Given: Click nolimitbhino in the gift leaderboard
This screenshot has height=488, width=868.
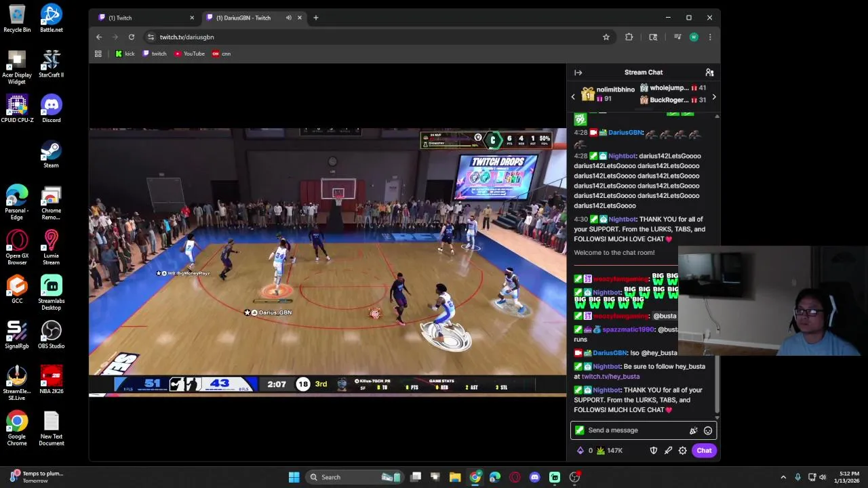Looking at the screenshot, I should point(616,89).
